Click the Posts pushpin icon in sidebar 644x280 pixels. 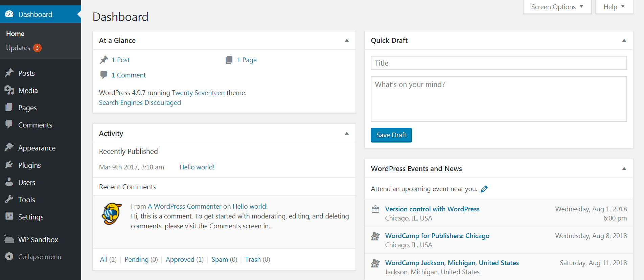(x=9, y=73)
